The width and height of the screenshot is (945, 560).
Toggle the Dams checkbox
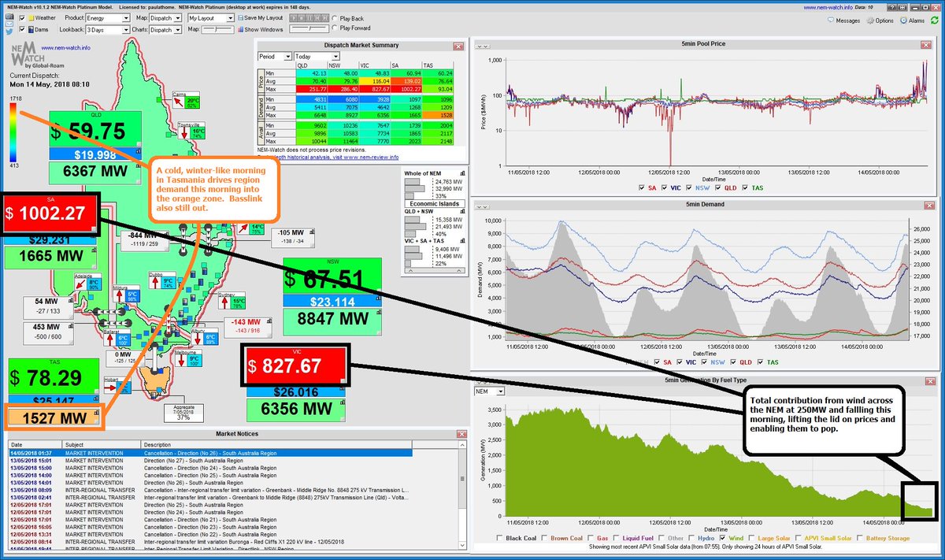click(x=22, y=29)
